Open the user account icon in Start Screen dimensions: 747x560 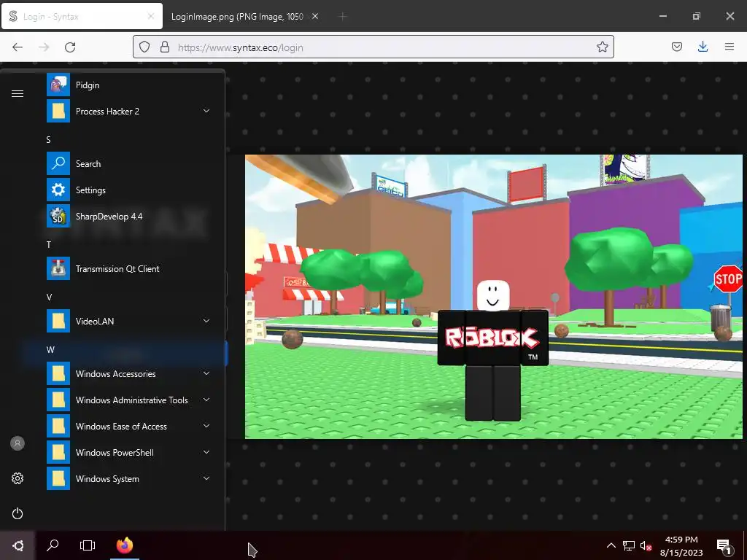click(18, 443)
